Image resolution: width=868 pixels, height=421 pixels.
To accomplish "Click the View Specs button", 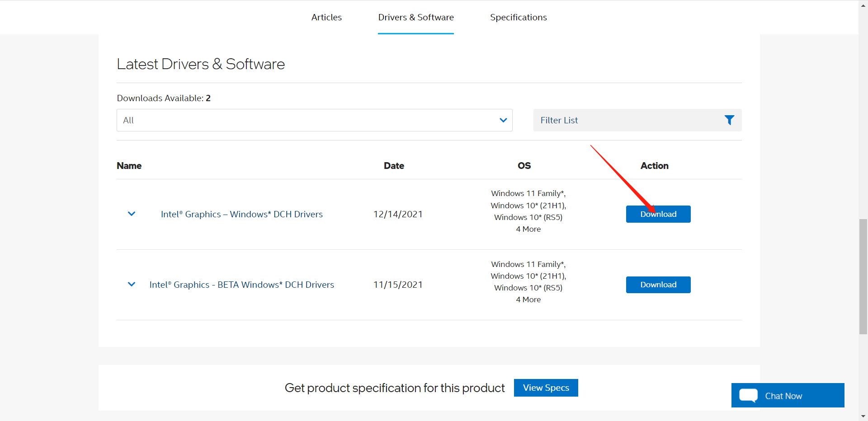I will [546, 388].
